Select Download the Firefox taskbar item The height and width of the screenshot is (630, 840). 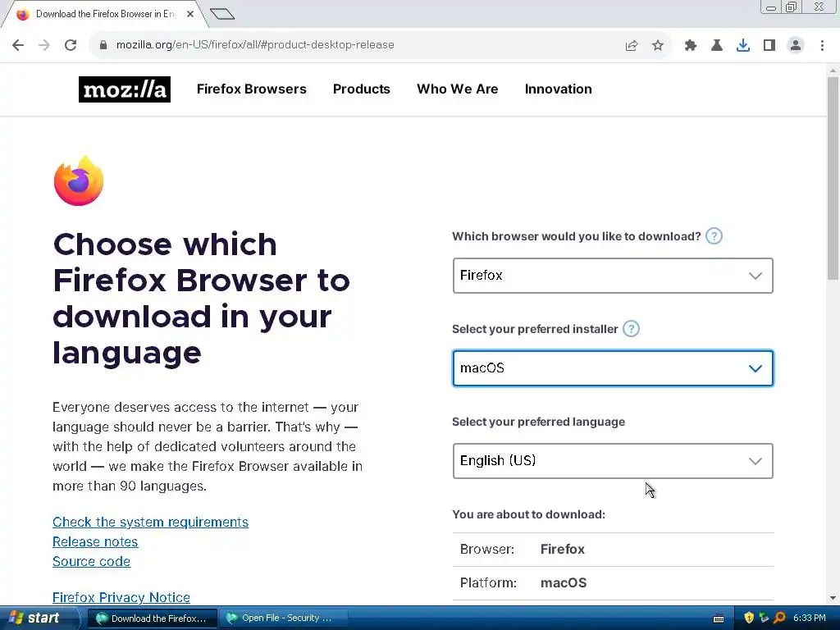click(x=152, y=619)
